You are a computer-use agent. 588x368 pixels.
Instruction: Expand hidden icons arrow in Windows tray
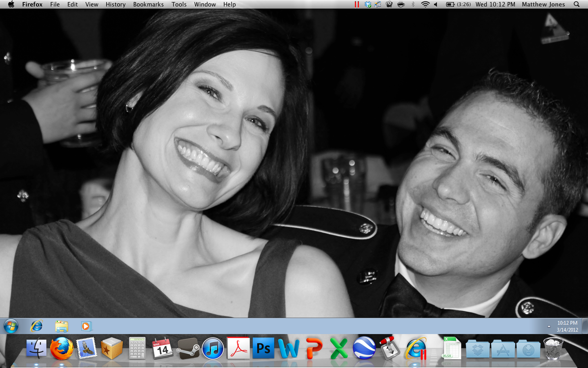(549, 326)
